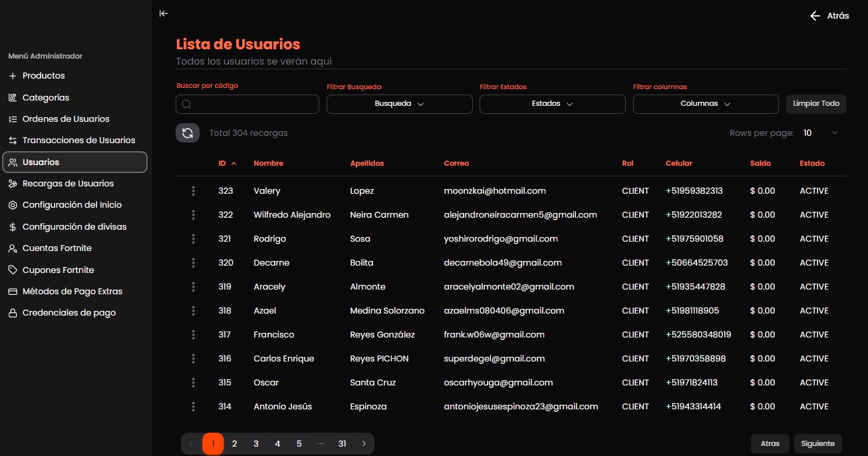Click the Atras pagination button

(770, 443)
